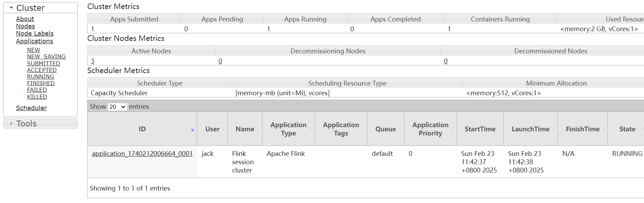Viewport: 644px width, 203px height.
Task: Select the memory-mb scheduling resource type value
Action: [283, 93]
